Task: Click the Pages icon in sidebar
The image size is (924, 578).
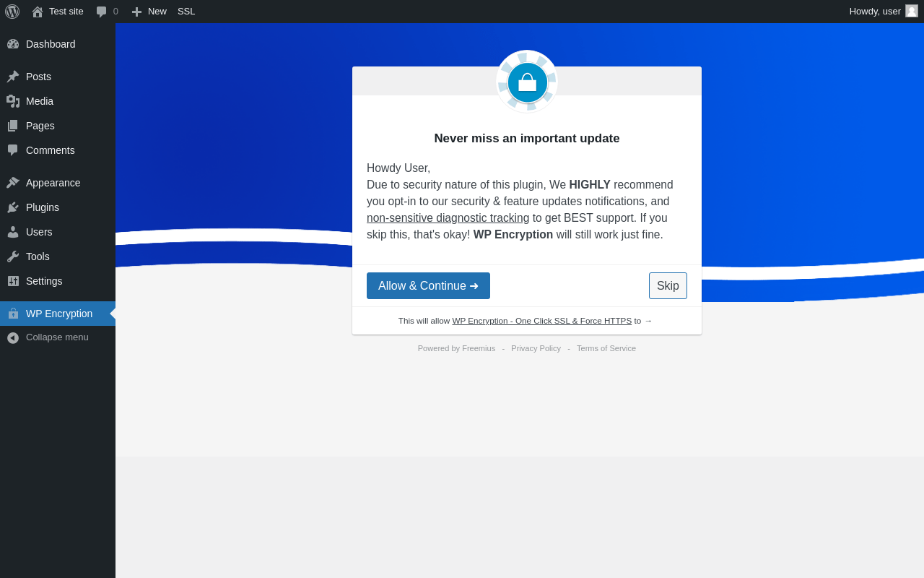Action: tap(13, 126)
